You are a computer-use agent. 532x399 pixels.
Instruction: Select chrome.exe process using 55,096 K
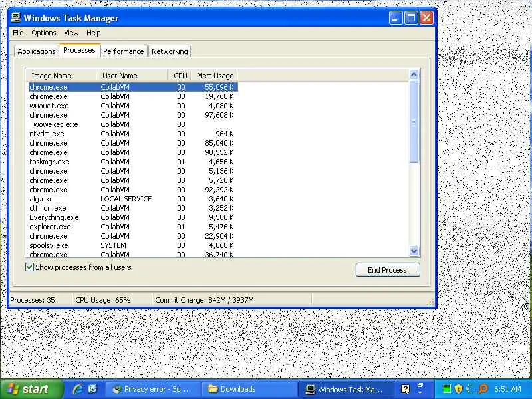[133, 87]
